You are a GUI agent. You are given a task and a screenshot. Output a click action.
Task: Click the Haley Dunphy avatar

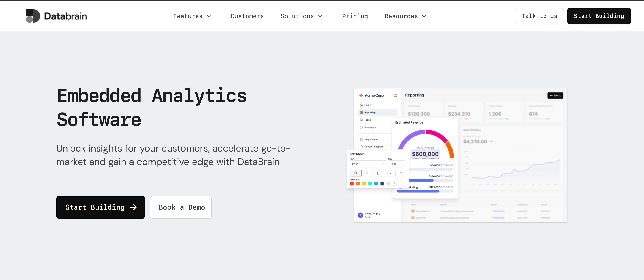point(360,215)
